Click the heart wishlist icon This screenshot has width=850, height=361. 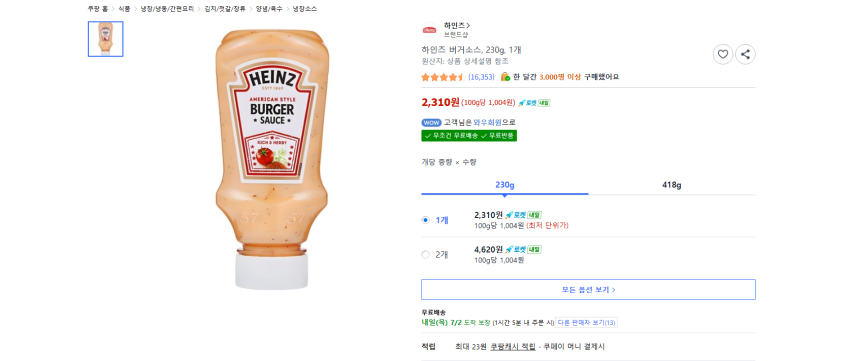pyautogui.click(x=722, y=54)
